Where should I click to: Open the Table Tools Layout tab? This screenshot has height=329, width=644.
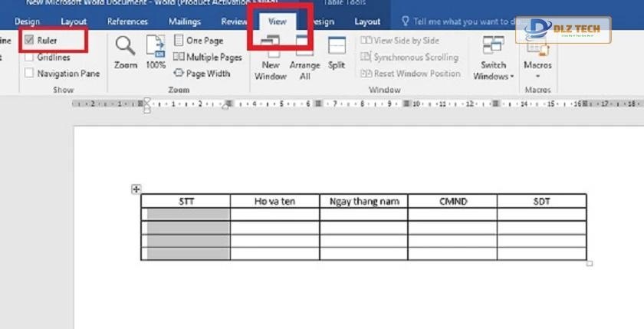(x=367, y=21)
